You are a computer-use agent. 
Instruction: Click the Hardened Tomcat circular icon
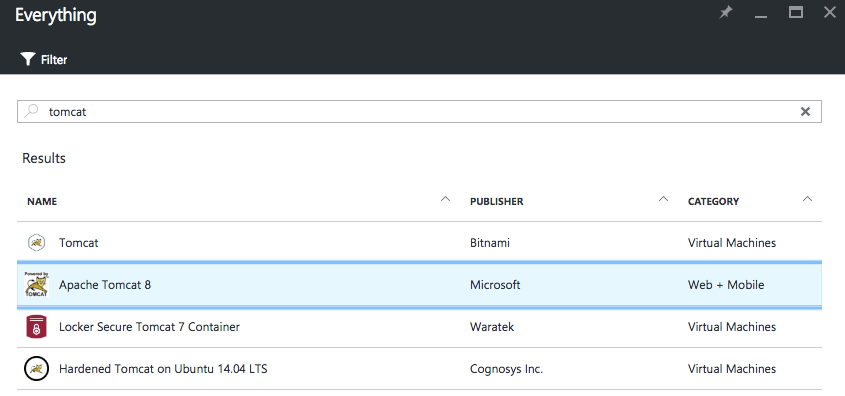tap(36, 369)
